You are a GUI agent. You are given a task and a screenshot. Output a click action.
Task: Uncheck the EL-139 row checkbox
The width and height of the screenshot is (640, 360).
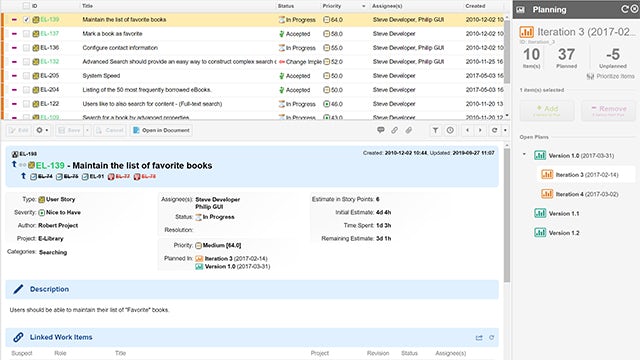26,20
